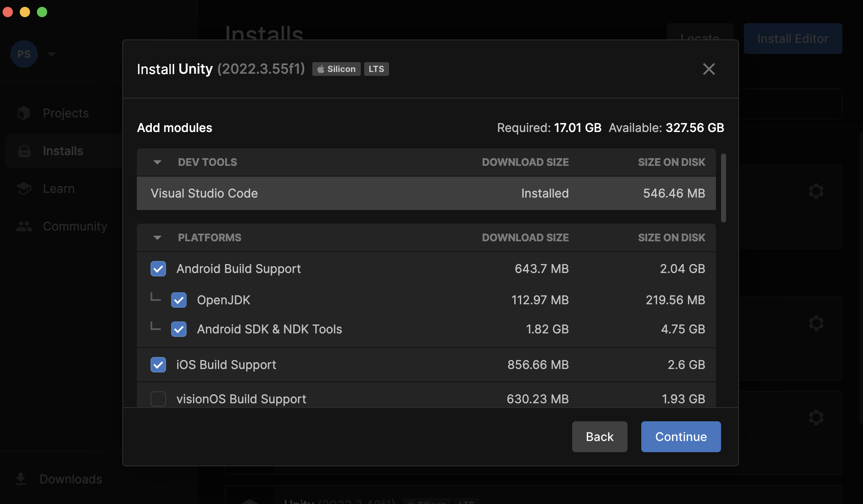Image resolution: width=863 pixels, height=504 pixels.
Task: Click the Community people icon
Action: pos(24,226)
